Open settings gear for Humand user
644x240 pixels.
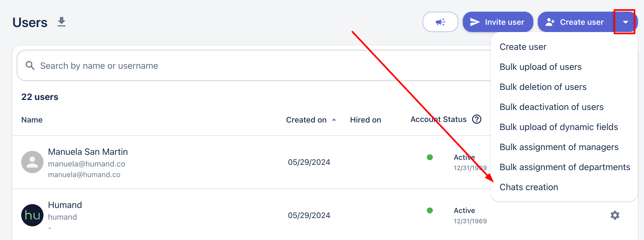[615, 215]
